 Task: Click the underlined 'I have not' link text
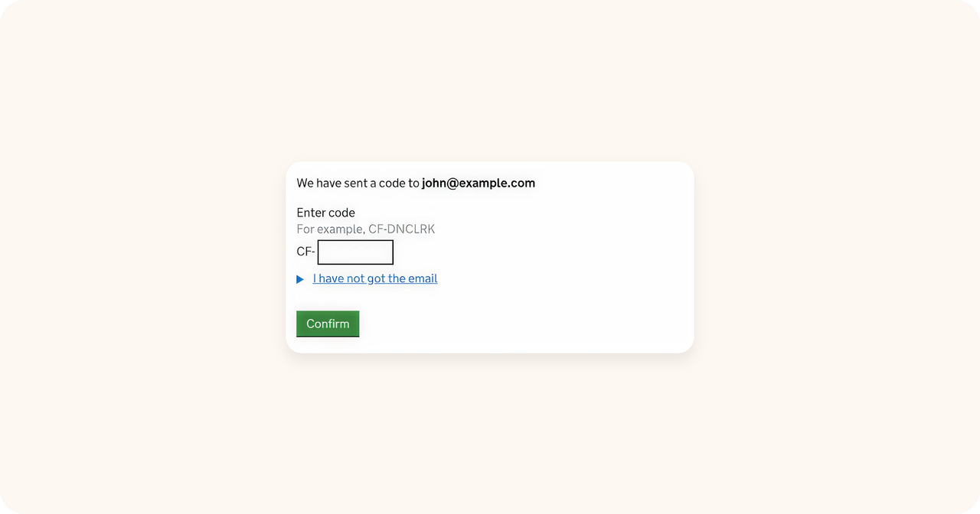[x=338, y=278]
